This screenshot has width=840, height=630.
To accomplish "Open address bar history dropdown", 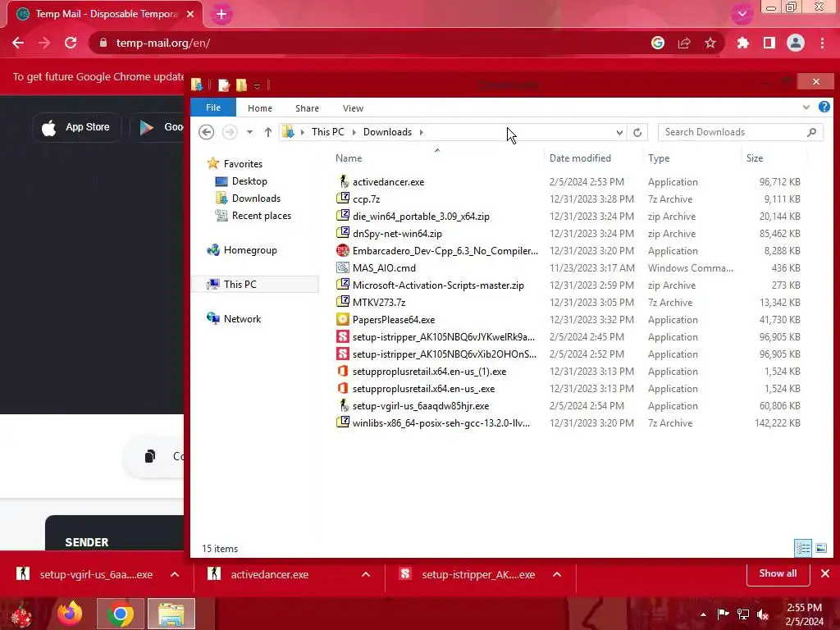I will (x=619, y=132).
